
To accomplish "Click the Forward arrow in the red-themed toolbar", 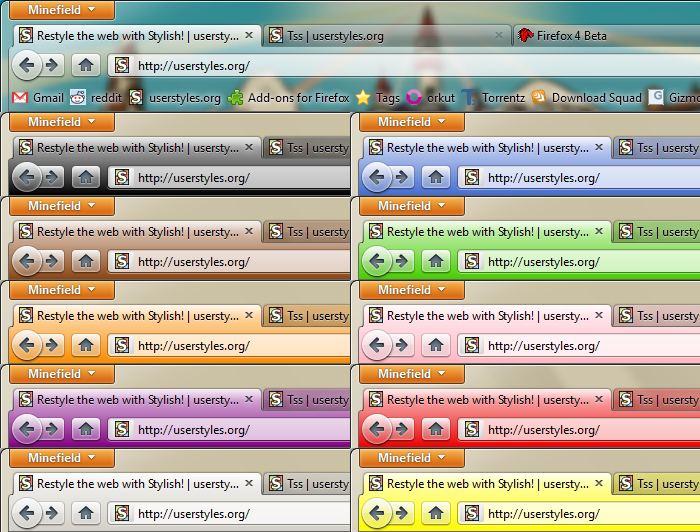I will [402, 430].
